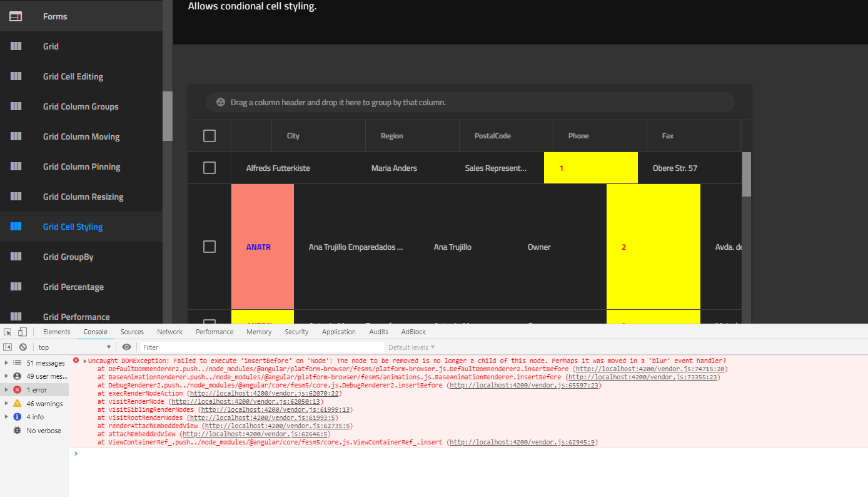Switch to the Network tab in DevTools
This screenshot has width=868, height=497.
pyautogui.click(x=169, y=331)
